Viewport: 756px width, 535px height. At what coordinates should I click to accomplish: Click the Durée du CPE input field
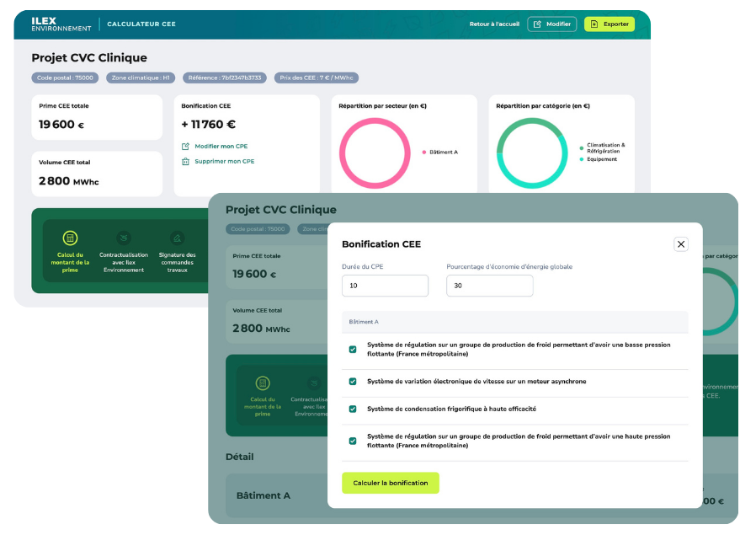385,286
